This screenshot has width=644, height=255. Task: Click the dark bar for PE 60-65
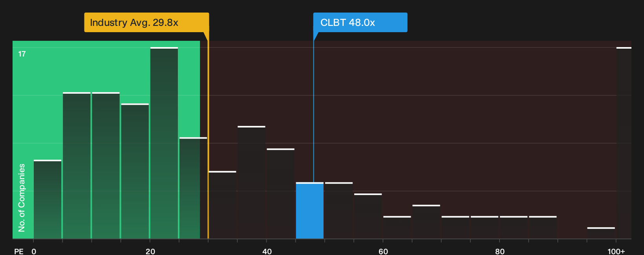tap(397, 228)
